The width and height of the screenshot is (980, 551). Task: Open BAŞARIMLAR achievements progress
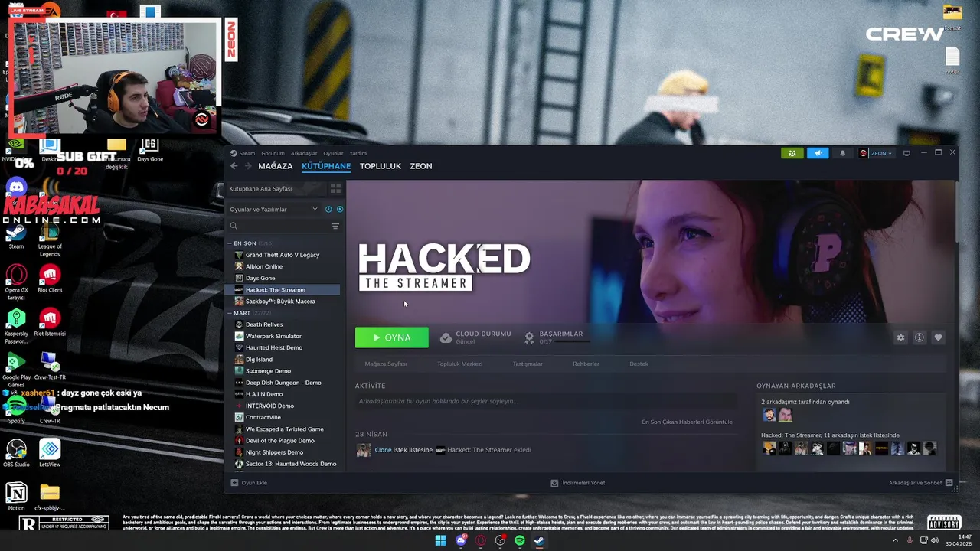(557, 337)
